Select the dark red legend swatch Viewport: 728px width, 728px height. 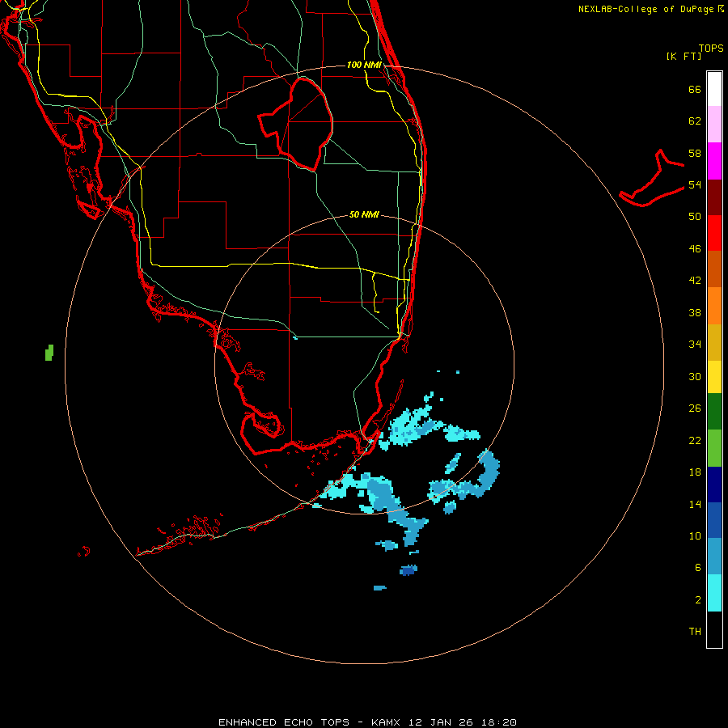pos(714,197)
